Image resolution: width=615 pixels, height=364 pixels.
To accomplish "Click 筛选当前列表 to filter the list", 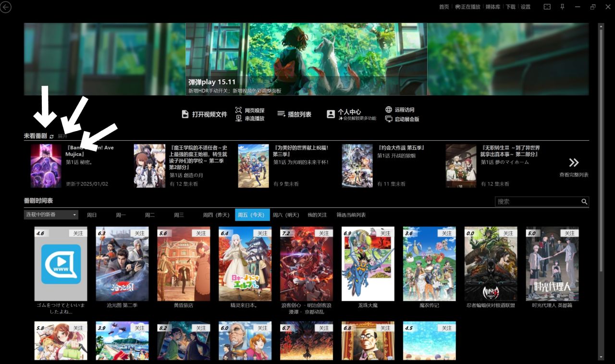I will [x=351, y=215].
